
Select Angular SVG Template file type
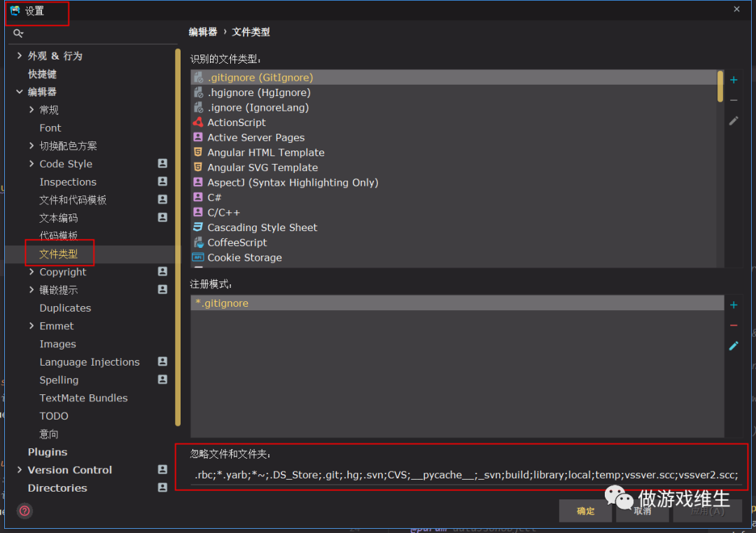pyautogui.click(x=454, y=167)
